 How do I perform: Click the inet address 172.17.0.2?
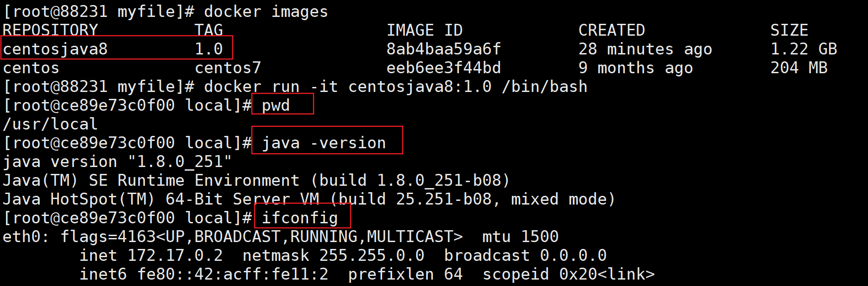[x=175, y=255]
